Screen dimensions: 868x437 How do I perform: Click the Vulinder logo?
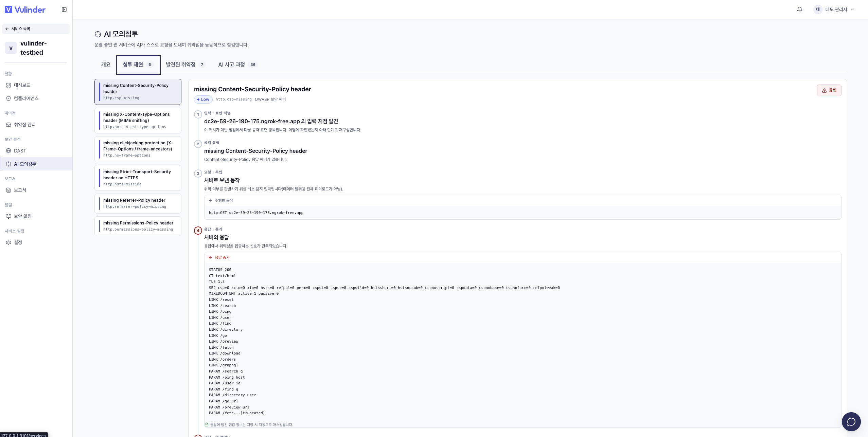coord(25,10)
